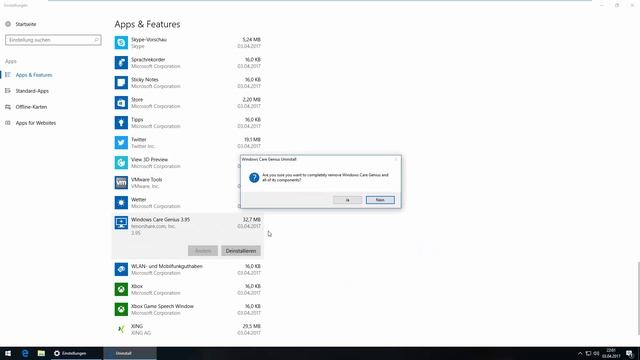Click the search magnifier icon
Screen dimensions: 640x360
pyautogui.click(x=96, y=40)
